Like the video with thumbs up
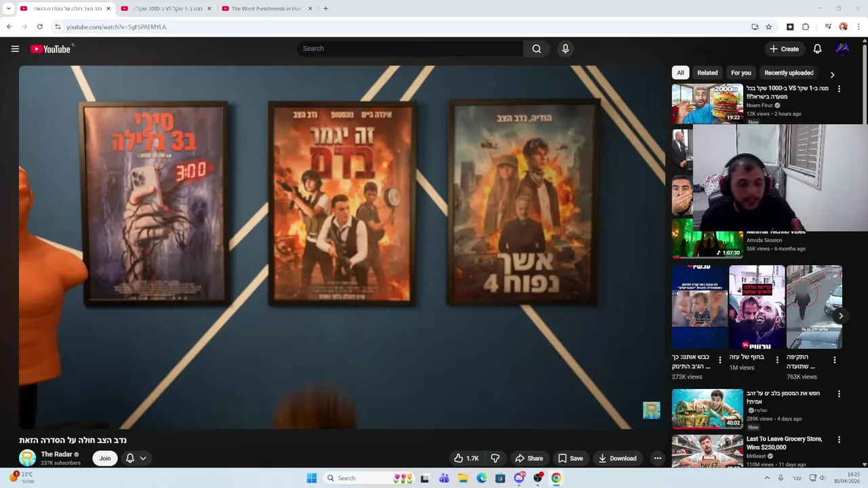Viewport: 868px width, 488px height. tap(466, 458)
